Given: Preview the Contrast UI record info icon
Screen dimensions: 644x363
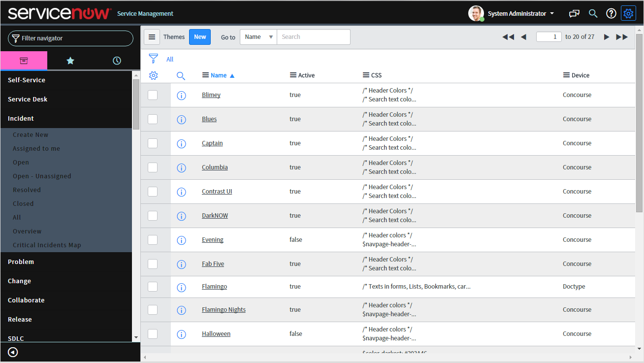Looking at the screenshot, I should click(181, 192).
